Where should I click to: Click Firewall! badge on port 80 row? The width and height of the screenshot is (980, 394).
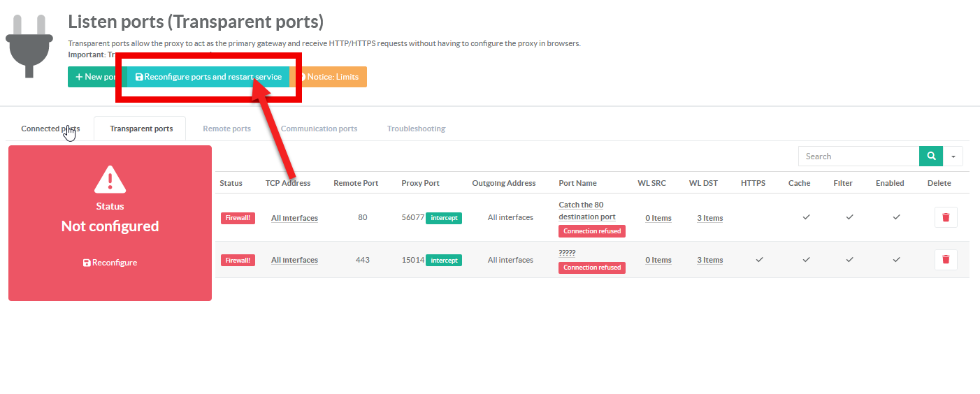[238, 218]
